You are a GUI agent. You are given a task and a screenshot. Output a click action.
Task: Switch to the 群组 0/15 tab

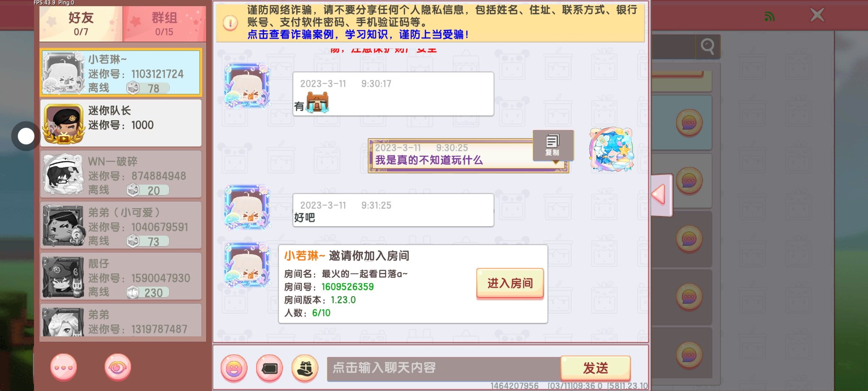tap(165, 24)
